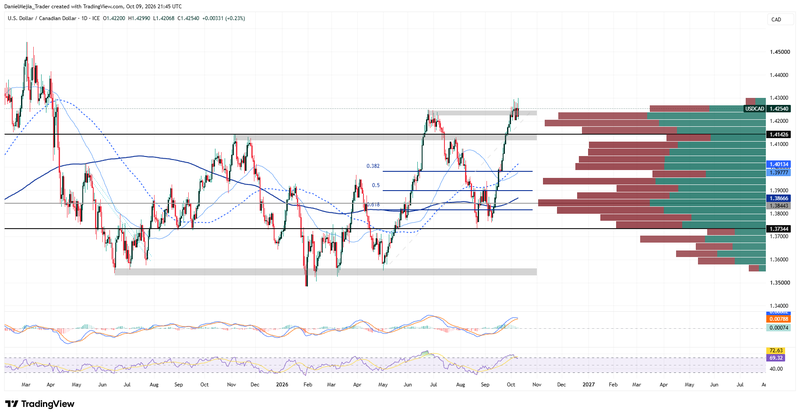800x417 pixels.
Task: Select the U.S. Dollar / Canadian Dollar title
Action: (42, 18)
